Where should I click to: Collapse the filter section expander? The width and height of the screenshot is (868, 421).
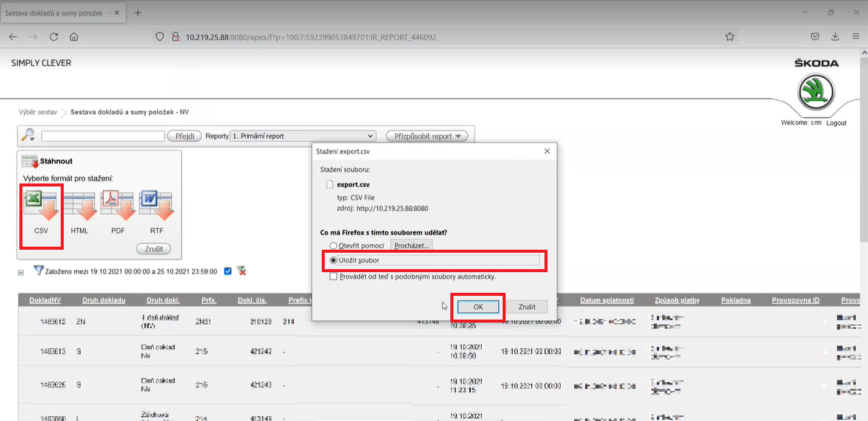tap(21, 273)
